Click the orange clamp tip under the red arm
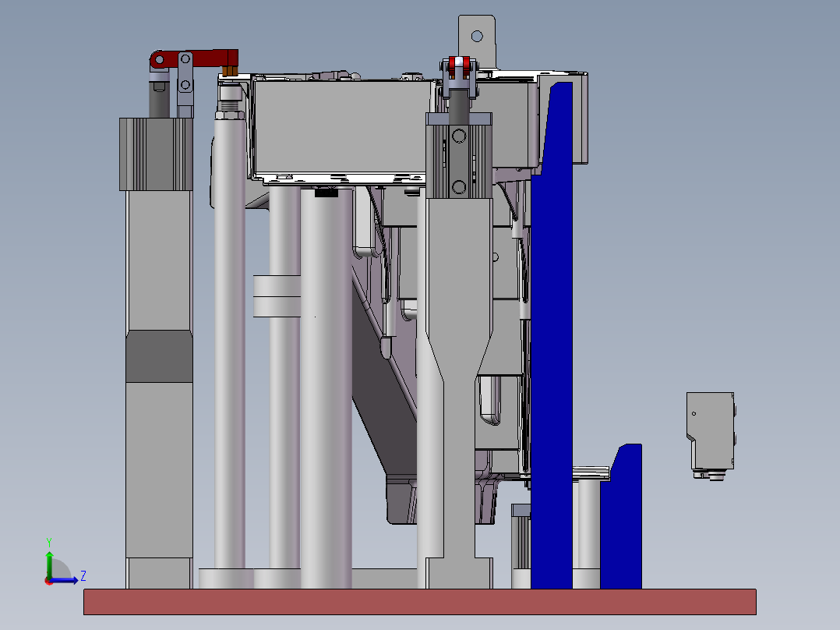This screenshot has height=630, width=840. pyautogui.click(x=231, y=71)
